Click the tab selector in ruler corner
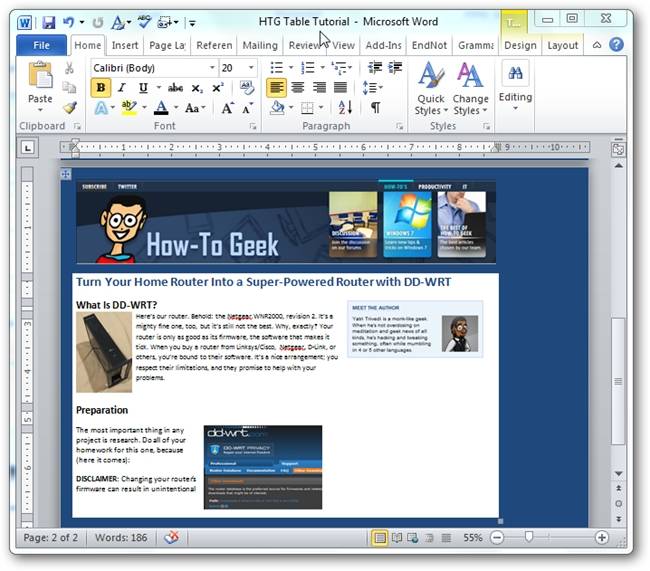650x571 pixels. point(27,147)
